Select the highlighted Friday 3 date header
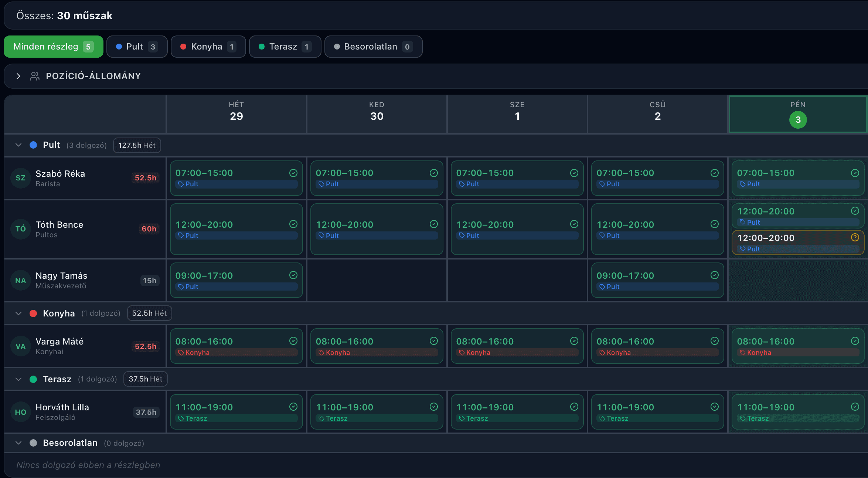Screen dimensions: 868x478 [x=798, y=114]
